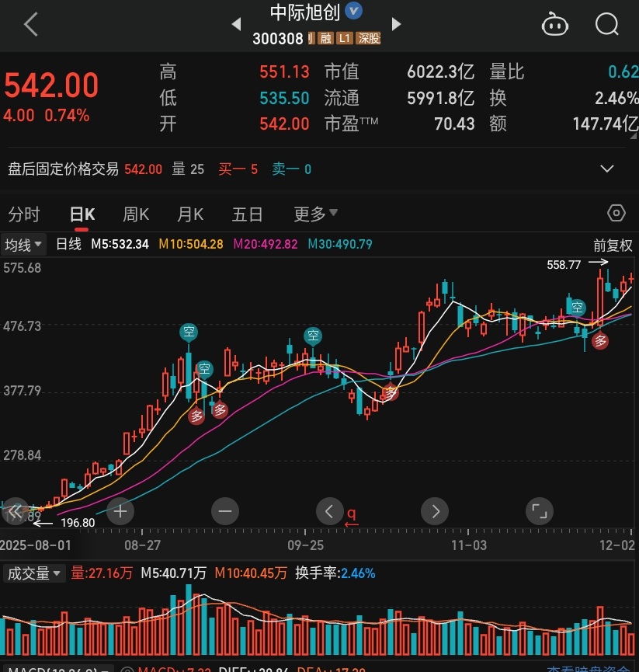Tap the volume label 量:27.16万
The image size is (639, 672).
coord(102,573)
